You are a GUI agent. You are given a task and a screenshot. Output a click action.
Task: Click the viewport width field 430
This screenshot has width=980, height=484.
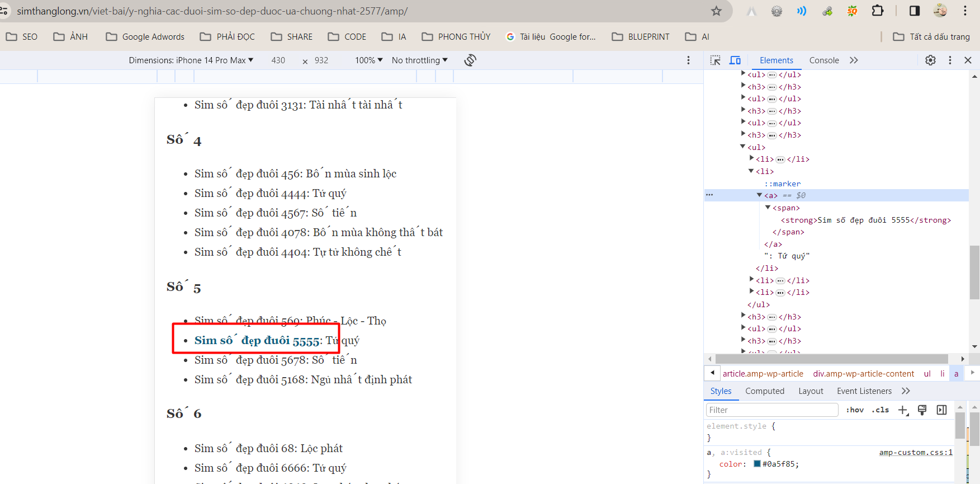pyautogui.click(x=278, y=60)
